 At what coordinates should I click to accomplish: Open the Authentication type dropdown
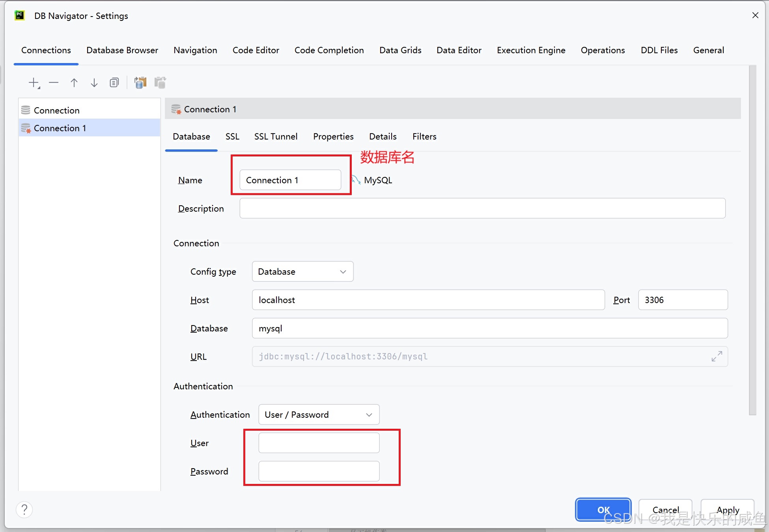pyautogui.click(x=319, y=415)
